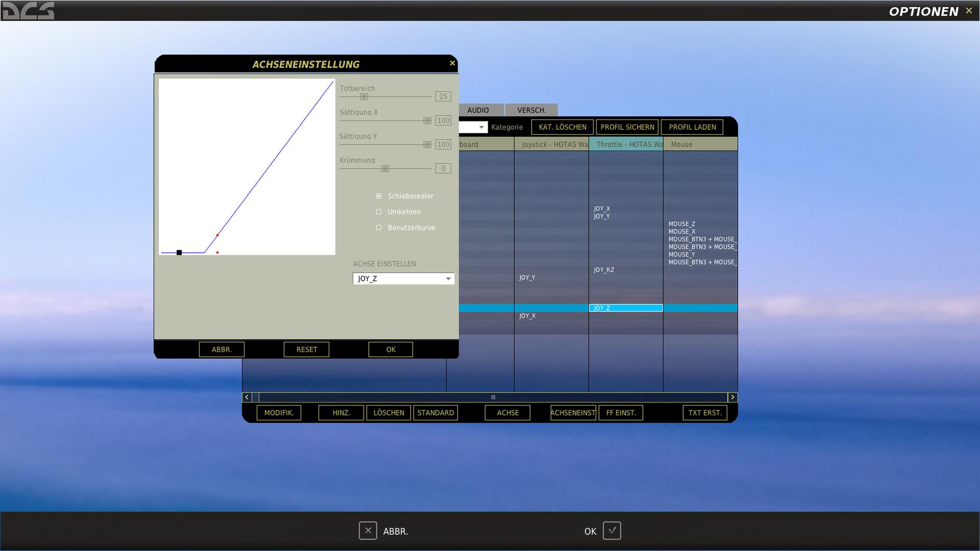This screenshot has height=551, width=980.
Task: Click the KAT. LÖSCHEN button
Action: 562,127
